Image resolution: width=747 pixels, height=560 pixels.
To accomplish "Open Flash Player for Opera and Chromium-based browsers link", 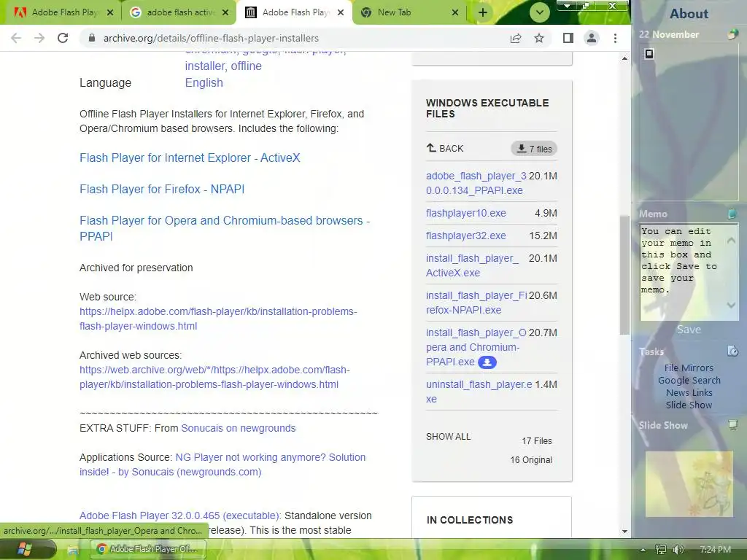I will (225, 228).
